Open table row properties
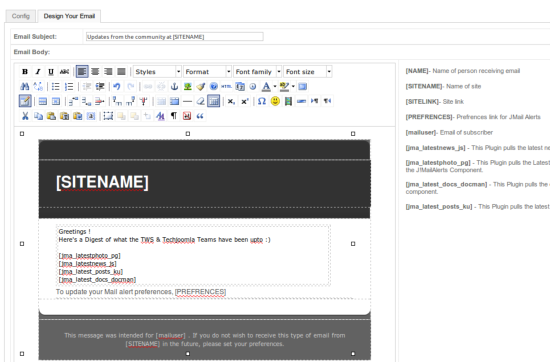The width and height of the screenshot is (550, 362). pos(42,101)
